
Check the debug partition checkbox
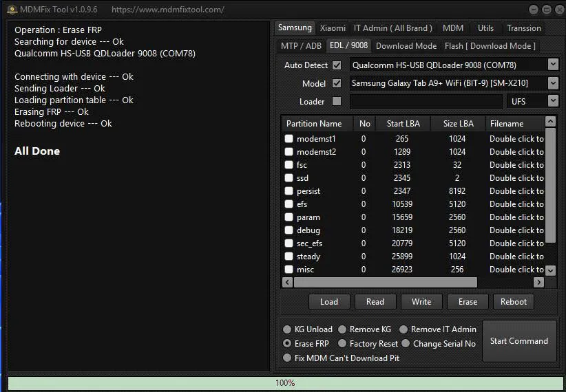coord(289,230)
